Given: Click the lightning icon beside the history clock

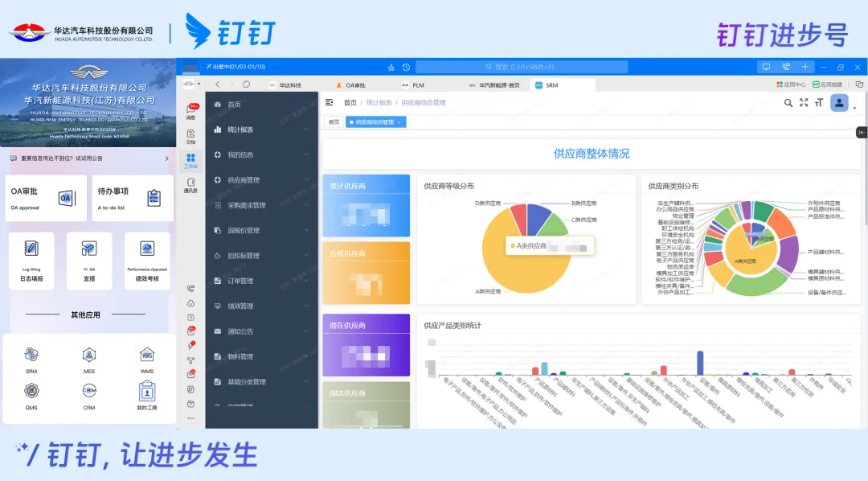Looking at the screenshot, I should click(x=391, y=67).
